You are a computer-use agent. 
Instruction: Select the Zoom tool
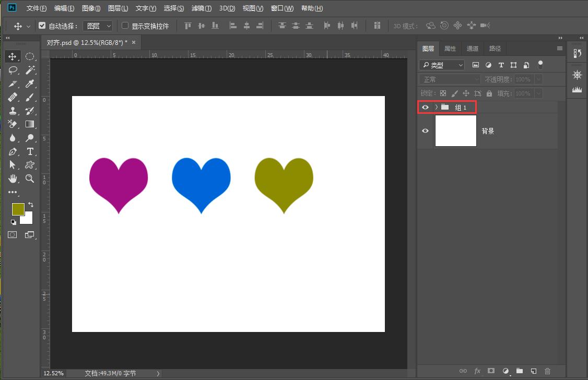click(30, 179)
